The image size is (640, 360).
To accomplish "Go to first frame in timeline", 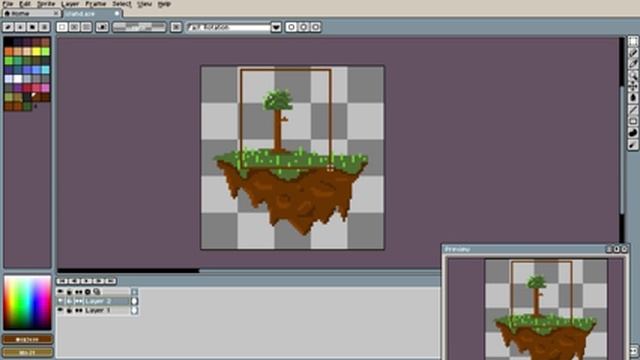I will [62, 281].
